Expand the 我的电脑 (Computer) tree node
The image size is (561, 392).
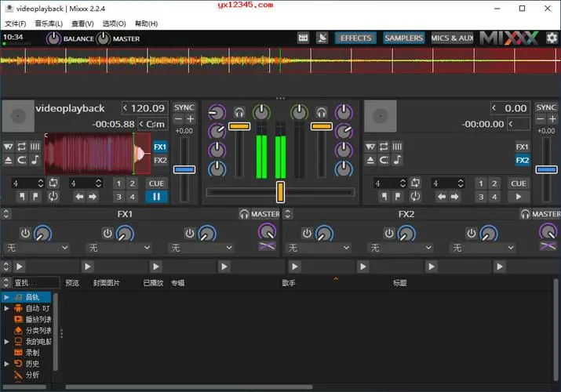pyautogui.click(x=6, y=342)
